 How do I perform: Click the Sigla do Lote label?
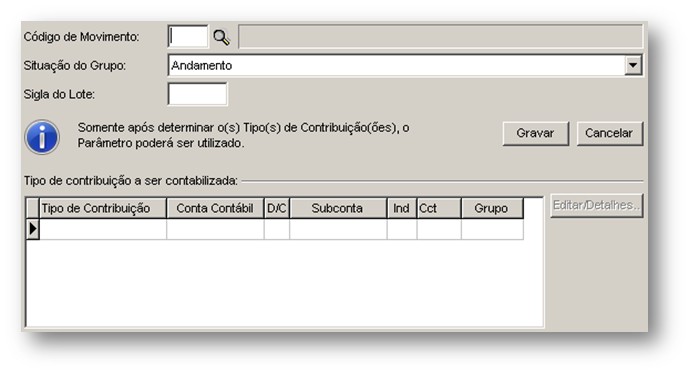[59, 94]
